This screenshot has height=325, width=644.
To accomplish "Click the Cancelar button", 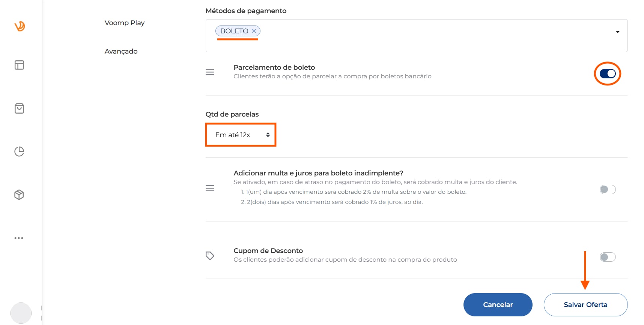I will (498, 305).
